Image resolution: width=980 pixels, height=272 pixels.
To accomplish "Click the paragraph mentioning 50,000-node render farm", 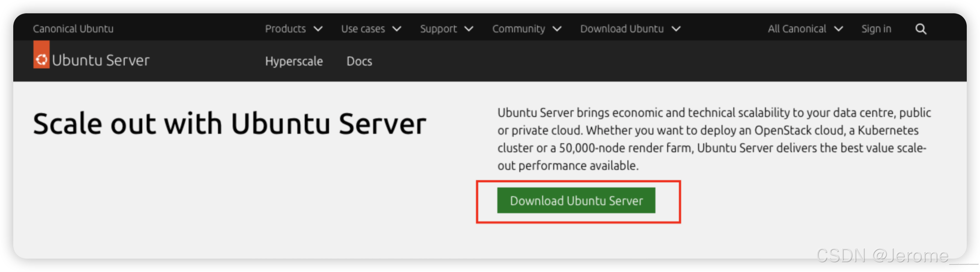I will coord(715,139).
